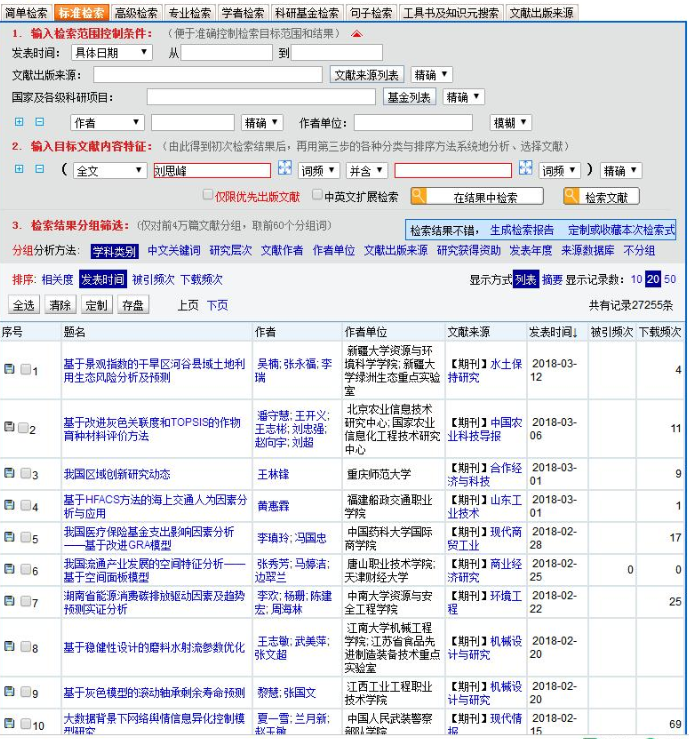The image size is (689, 739).
Task: Tick checkbox for result 5
Action: [26, 537]
